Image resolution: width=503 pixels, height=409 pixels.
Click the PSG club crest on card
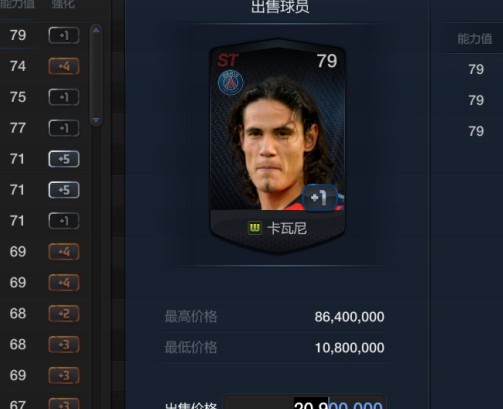[230, 82]
